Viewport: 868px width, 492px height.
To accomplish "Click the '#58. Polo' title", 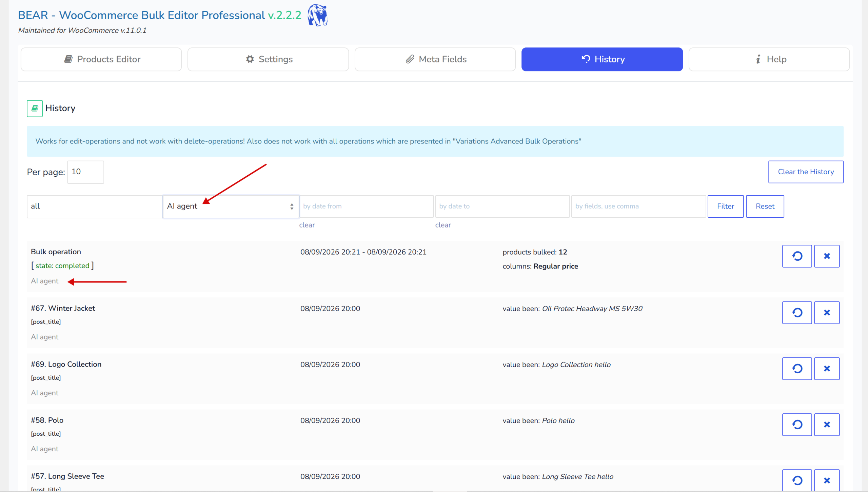I will coord(47,420).
